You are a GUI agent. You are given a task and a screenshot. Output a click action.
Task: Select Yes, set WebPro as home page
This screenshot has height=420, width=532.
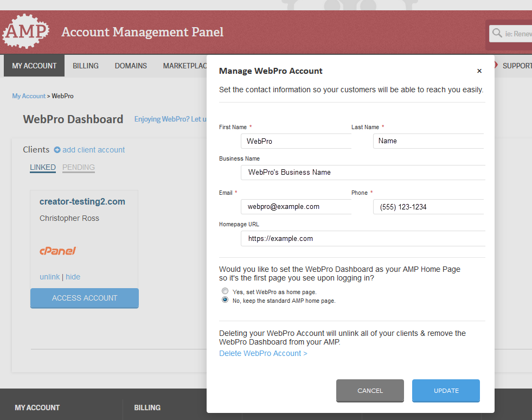(225, 291)
